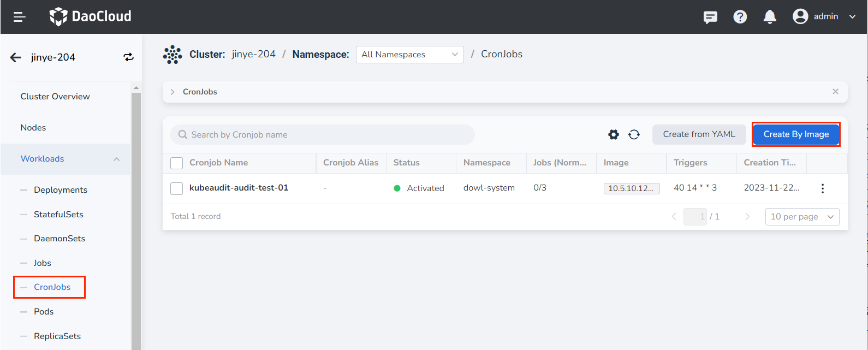Expand the CronJobs info banner
The image size is (868, 350).
pos(173,92)
